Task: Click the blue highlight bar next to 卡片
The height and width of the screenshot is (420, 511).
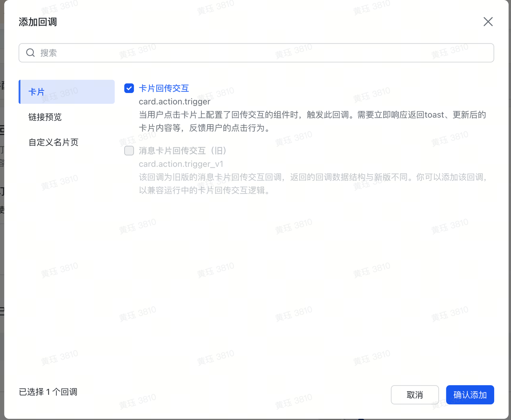Action: coord(20,91)
